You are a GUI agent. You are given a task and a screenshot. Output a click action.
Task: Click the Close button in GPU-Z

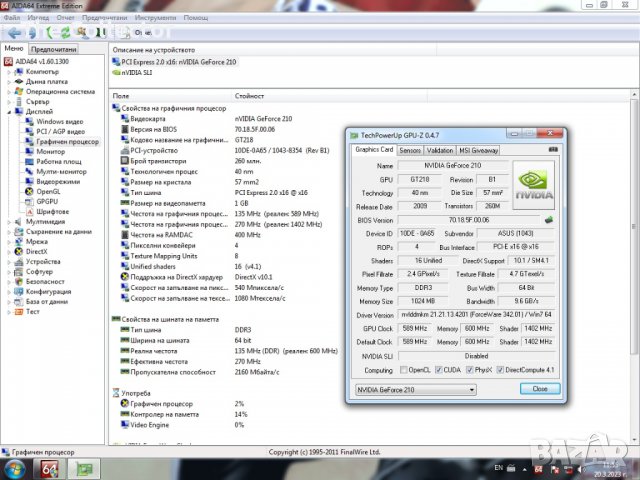tap(540, 389)
